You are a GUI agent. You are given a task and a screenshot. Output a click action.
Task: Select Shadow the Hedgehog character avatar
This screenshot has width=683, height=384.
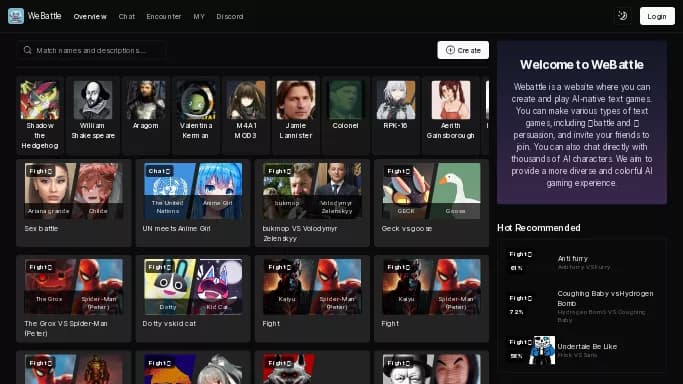coord(40,100)
